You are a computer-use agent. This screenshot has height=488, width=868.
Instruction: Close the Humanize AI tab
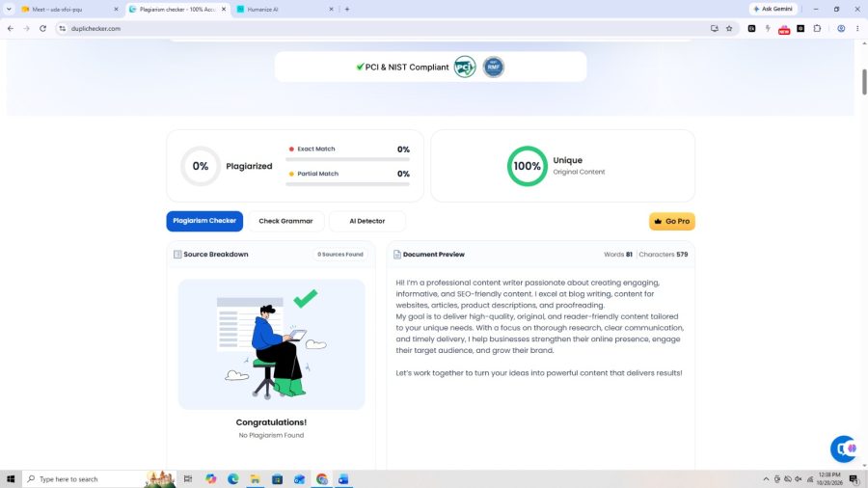(x=331, y=9)
